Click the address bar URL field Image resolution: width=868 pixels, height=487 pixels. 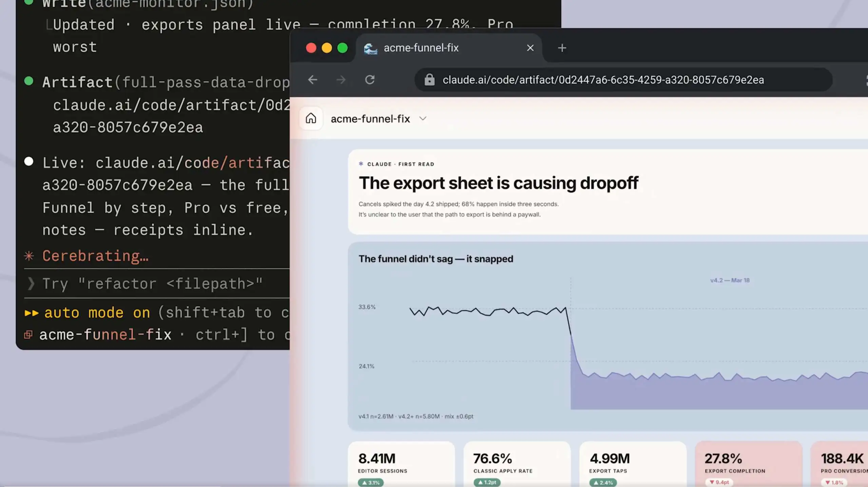(x=623, y=80)
